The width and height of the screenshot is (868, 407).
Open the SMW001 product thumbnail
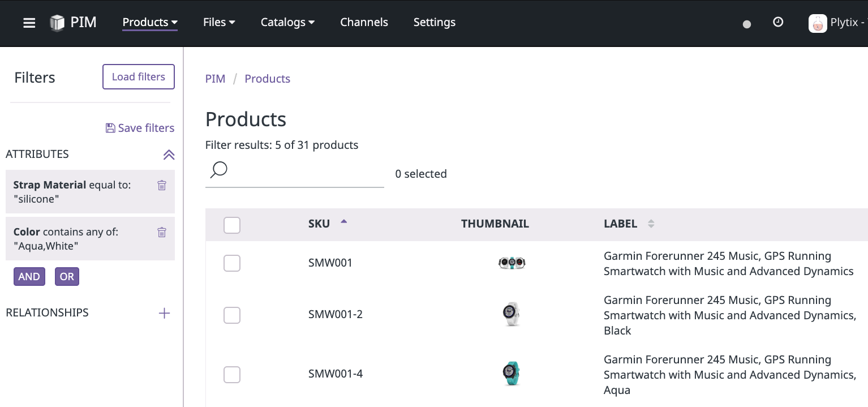click(x=512, y=263)
